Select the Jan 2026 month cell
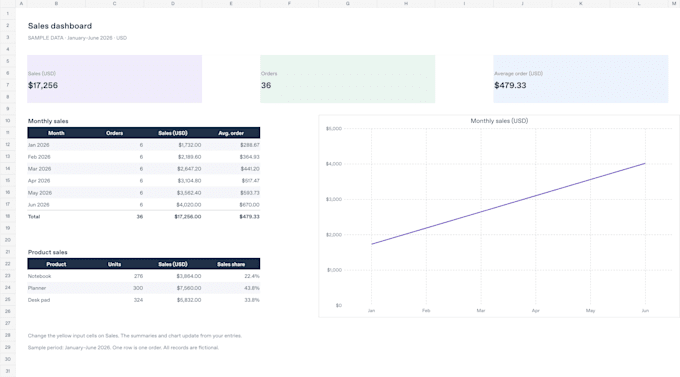Screen dimensions: 680x377 pyautogui.click(x=56, y=145)
